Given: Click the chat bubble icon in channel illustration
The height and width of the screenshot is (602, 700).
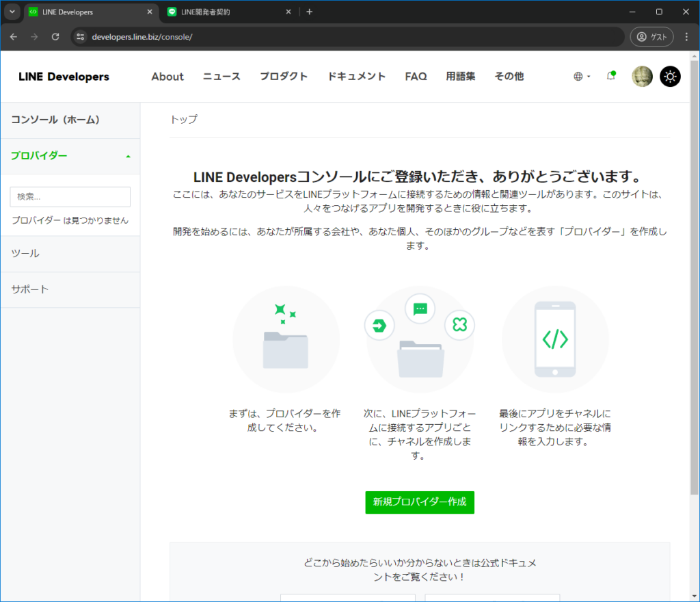Looking at the screenshot, I should click(420, 309).
